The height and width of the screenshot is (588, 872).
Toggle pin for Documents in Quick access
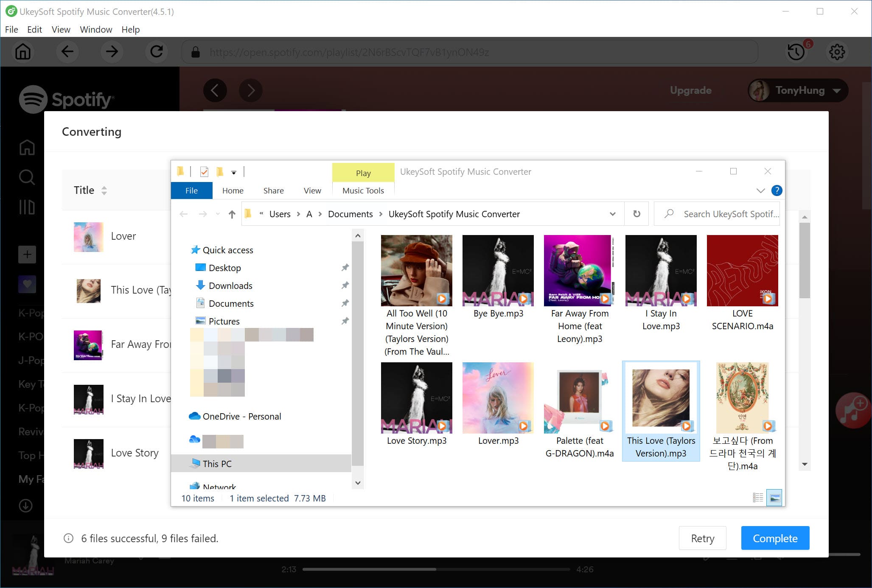pos(344,303)
